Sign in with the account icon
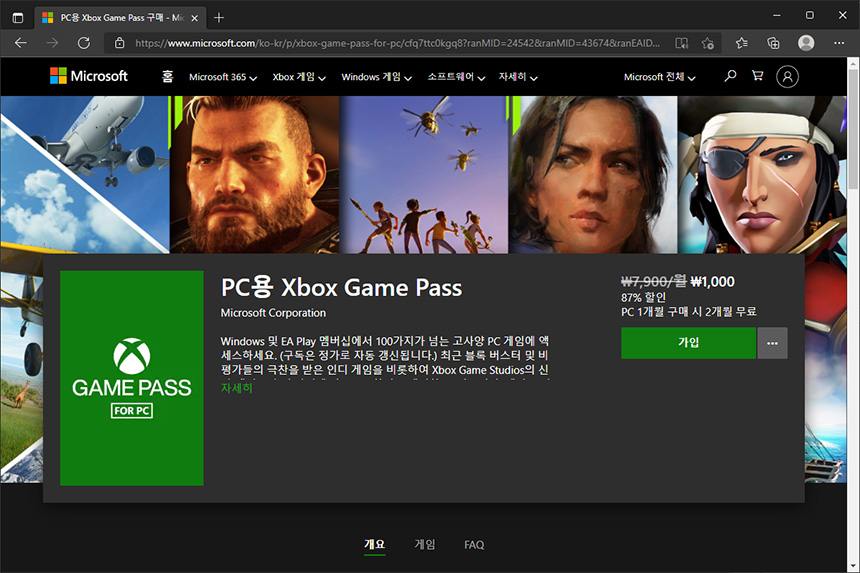 787,77
